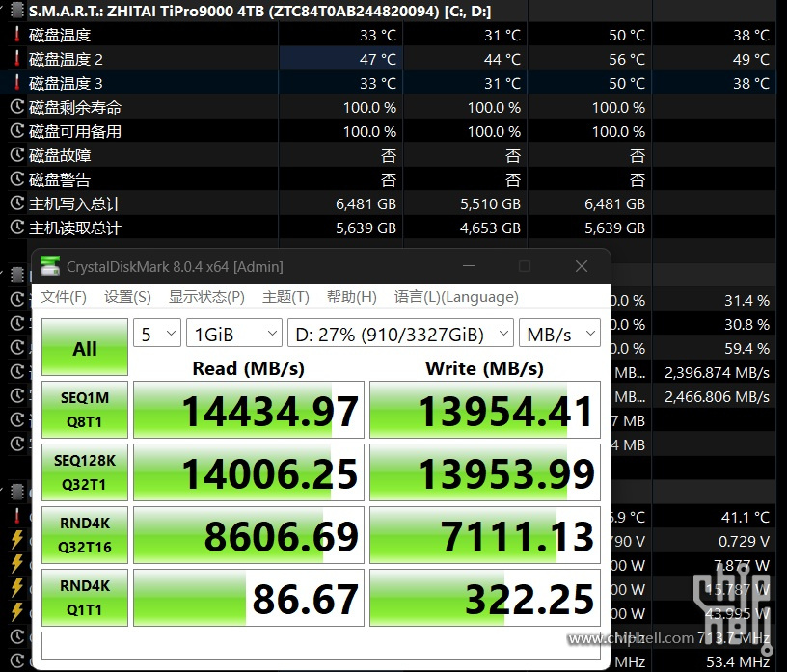Minimize the CrystalDiskMark window

click(469, 266)
